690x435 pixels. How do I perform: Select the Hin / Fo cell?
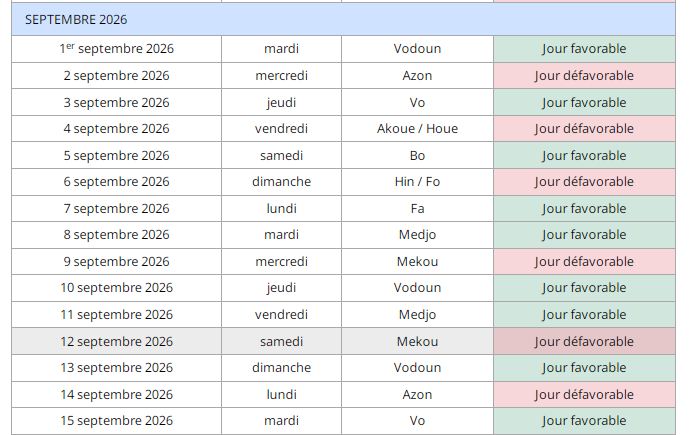(417, 182)
